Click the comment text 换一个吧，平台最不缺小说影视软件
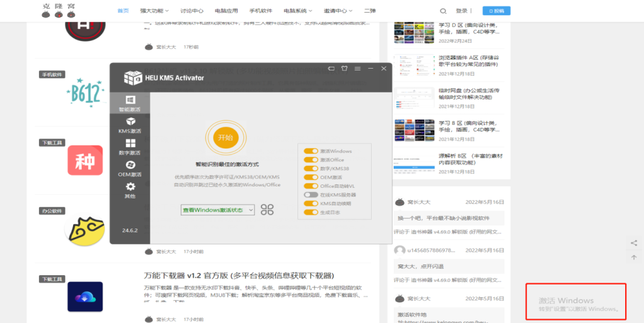This screenshot has width=644, height=323. coord(443,218)
